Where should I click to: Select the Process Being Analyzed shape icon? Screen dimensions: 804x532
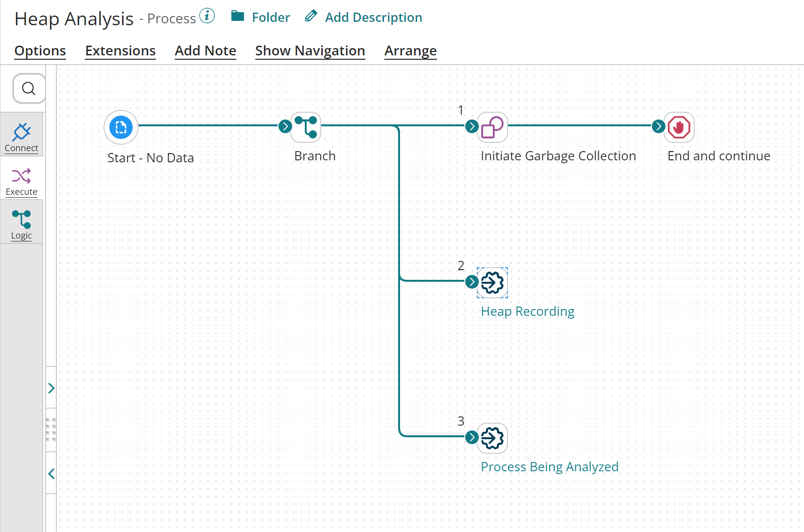492,438
